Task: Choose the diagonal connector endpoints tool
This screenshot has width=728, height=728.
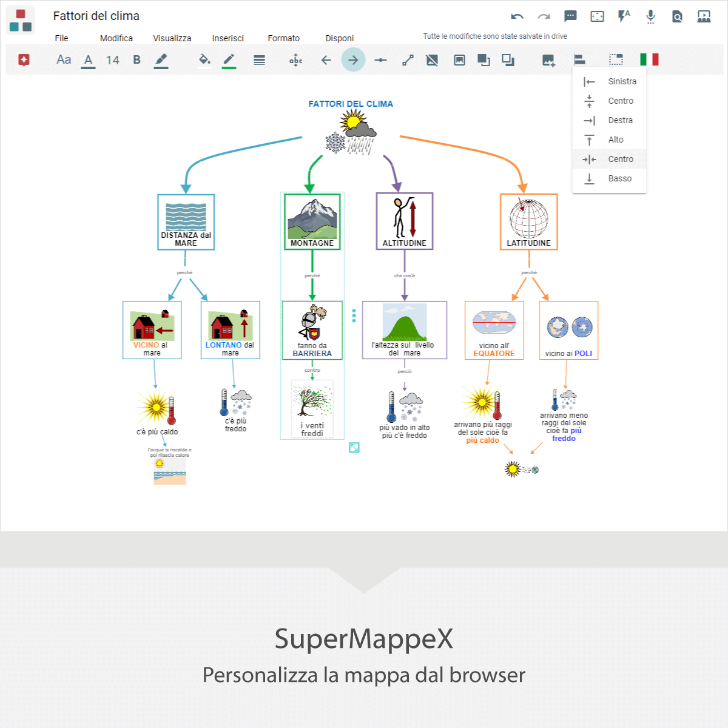Action: [x=408, y=60]
